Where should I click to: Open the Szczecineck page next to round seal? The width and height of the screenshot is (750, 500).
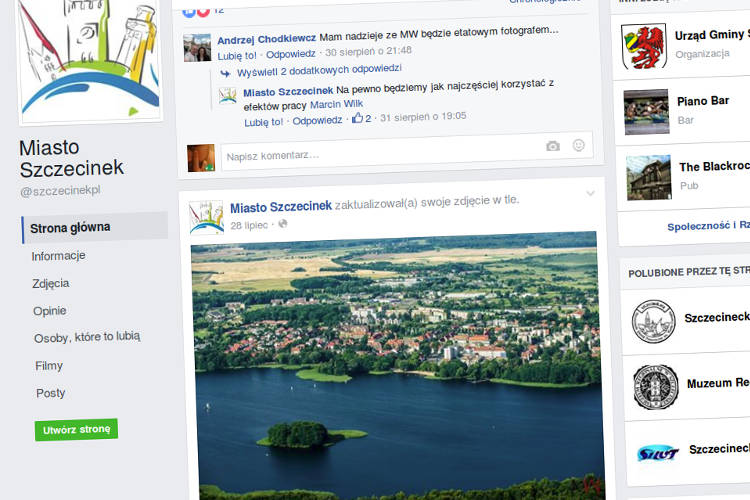[717, 317]
